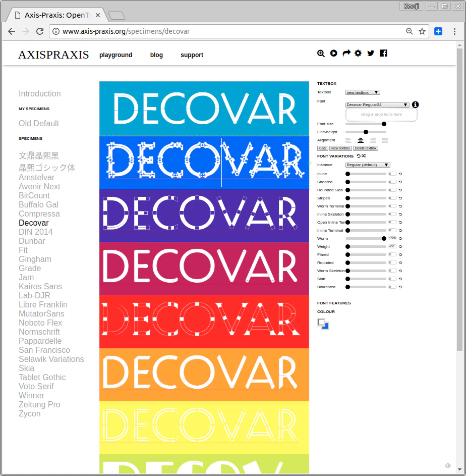Click the orange DECOVAR specimen textbox

[204, 375]
